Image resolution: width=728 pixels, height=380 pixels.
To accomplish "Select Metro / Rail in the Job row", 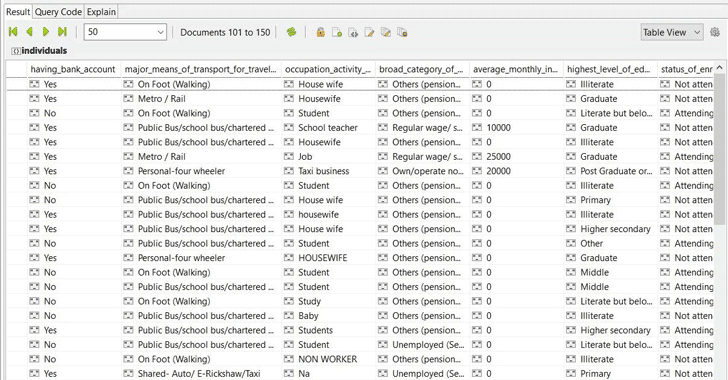I will [x=201, y=157].
